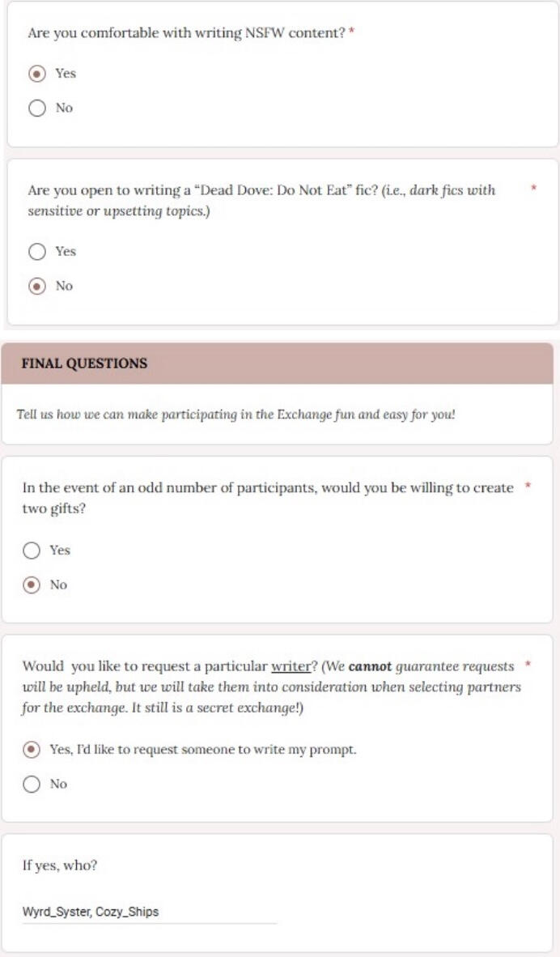Choose No for Dead Dove fic question
Image resolution: width=560 pixels, height=957 pixels.
(37, 287)
